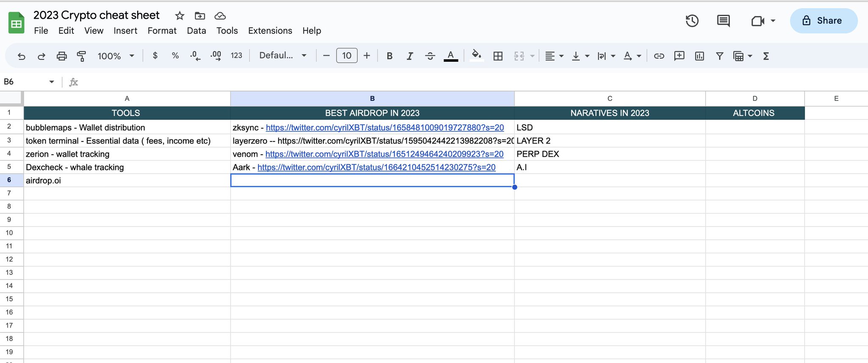Toggle strikethrough formatting
The width and height of the screenshot is (868, 363).
click(430, 56)
